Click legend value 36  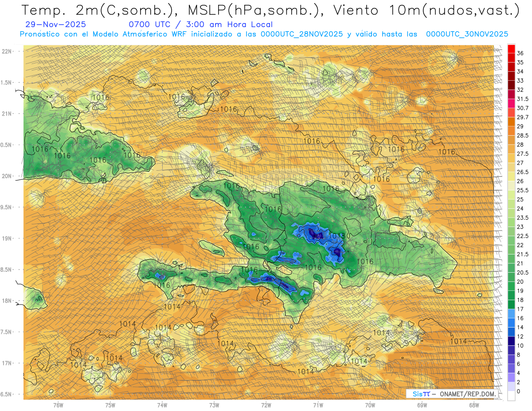point(520,53)
